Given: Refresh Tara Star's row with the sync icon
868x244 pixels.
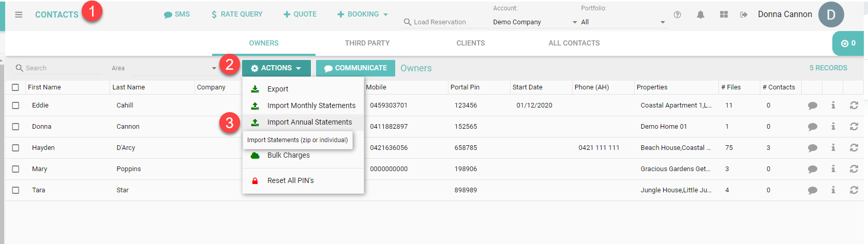Looking at the screenshot, I should (854, 190).
